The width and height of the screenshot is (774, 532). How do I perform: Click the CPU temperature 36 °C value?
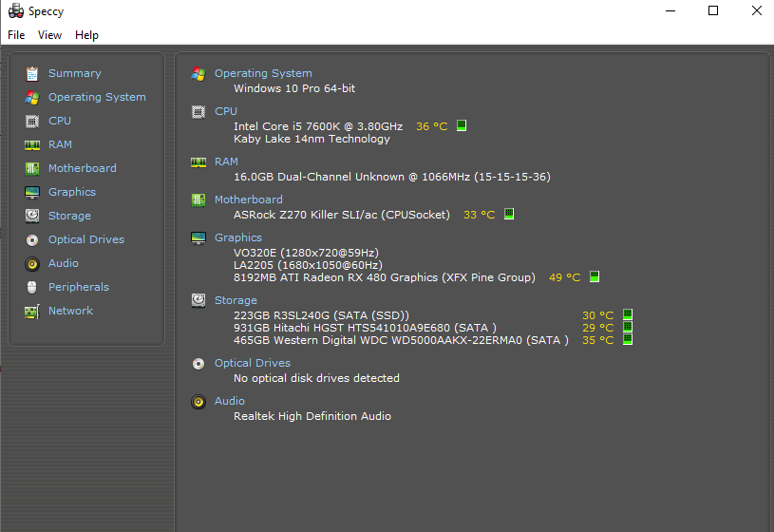432,126
